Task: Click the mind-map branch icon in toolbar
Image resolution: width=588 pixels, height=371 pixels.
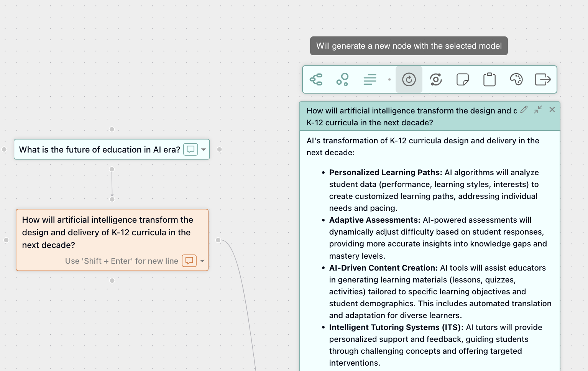Action: coord(316,80)
